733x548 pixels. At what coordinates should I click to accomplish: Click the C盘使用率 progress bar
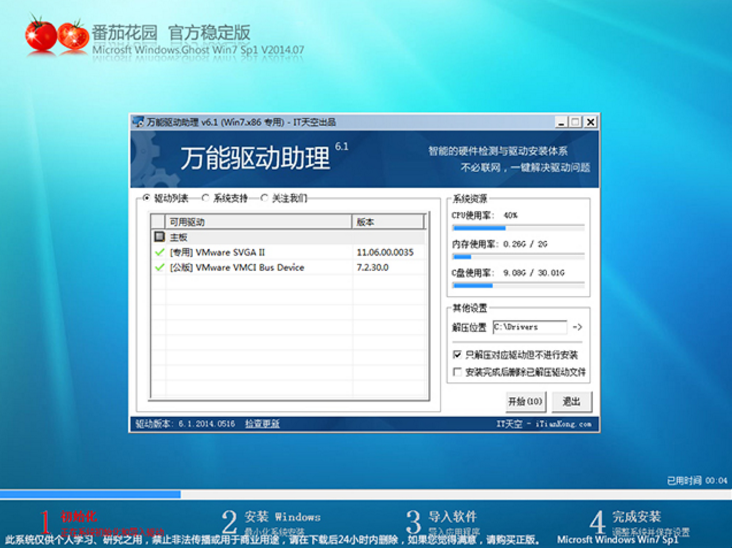(x=518, y=285)
